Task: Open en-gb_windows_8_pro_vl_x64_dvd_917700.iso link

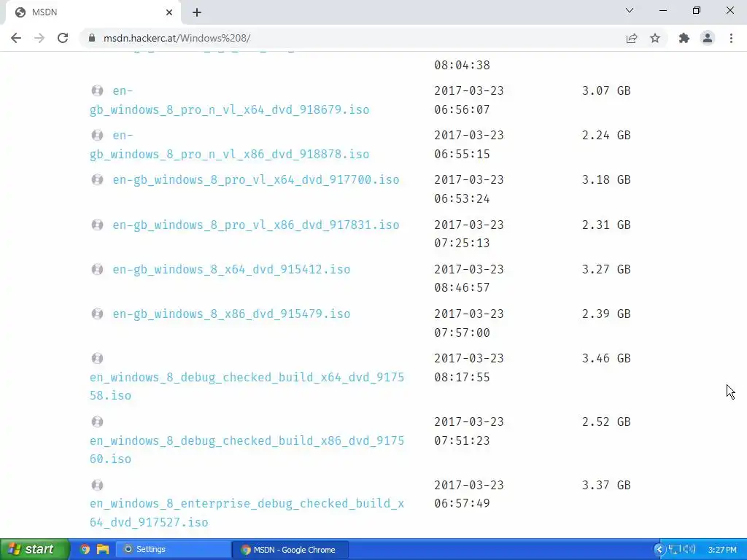Action: (256, 179)
